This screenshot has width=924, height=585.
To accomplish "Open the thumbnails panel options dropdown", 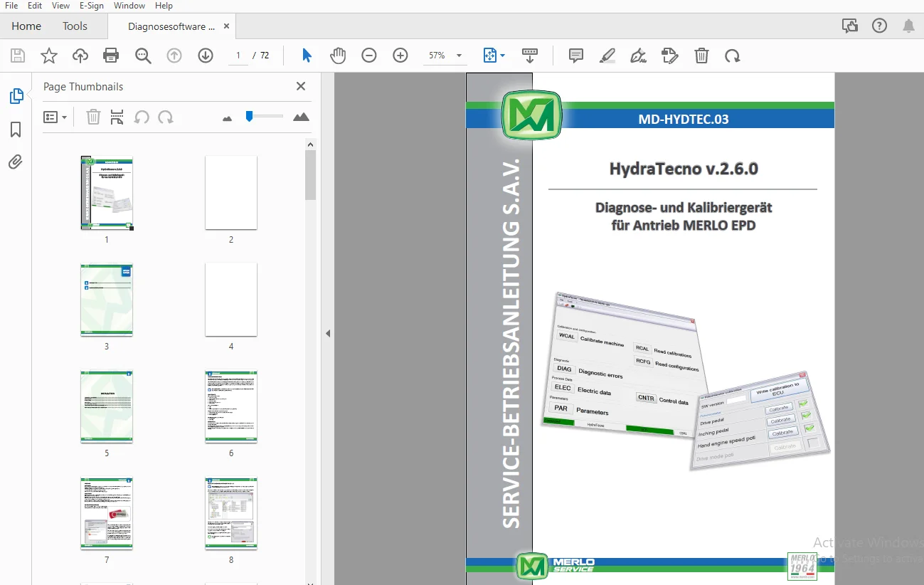I will click(x=55, y=117).
